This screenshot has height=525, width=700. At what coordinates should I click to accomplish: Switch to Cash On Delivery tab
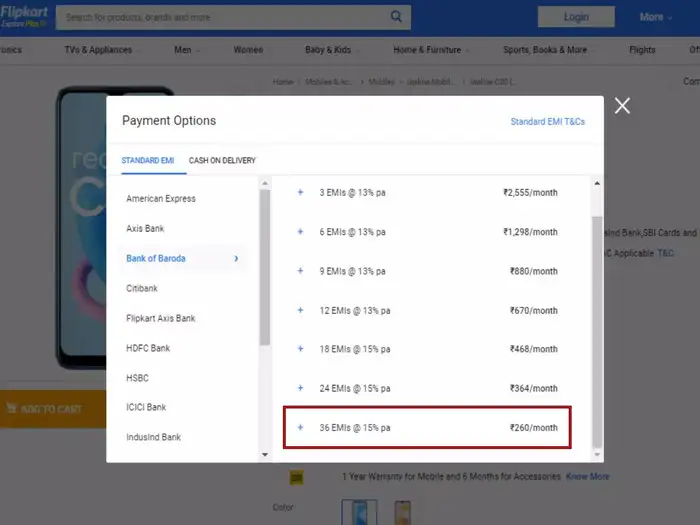click(222, 160)
